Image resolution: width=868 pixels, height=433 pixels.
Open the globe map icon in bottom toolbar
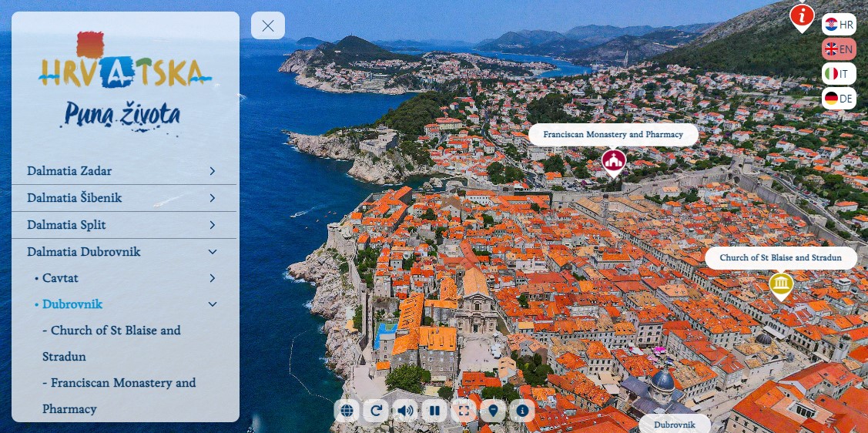(x=347, y=411)
